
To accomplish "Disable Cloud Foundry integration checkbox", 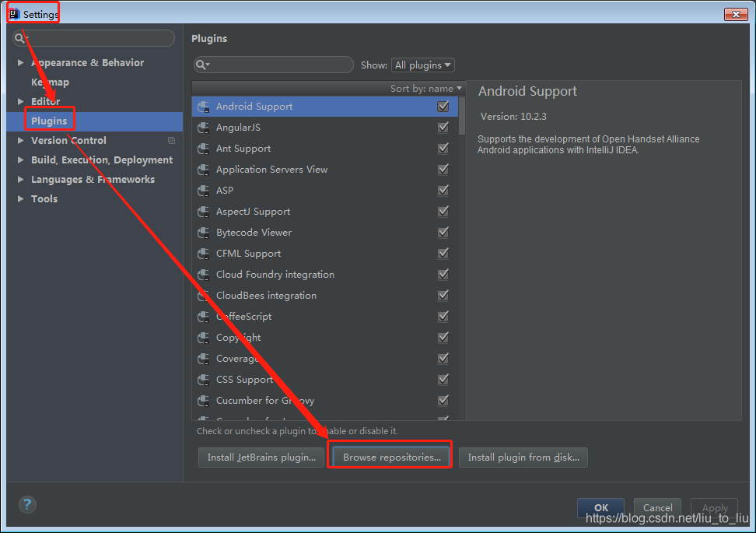I will pyautogui.click(x=443, y=274).
